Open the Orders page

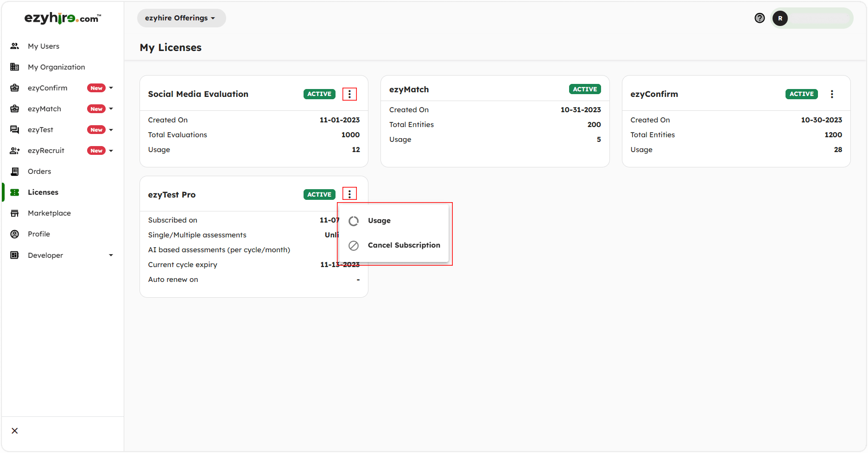tap(39, 171)
